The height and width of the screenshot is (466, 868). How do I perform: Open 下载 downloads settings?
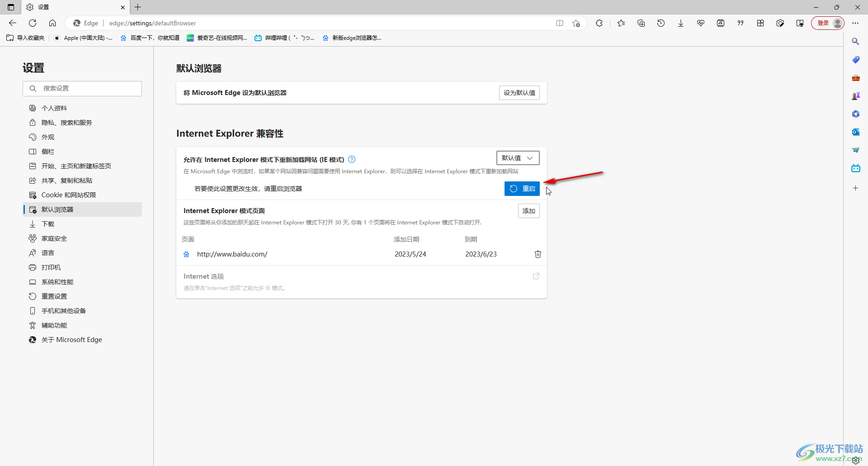[82, 224]
